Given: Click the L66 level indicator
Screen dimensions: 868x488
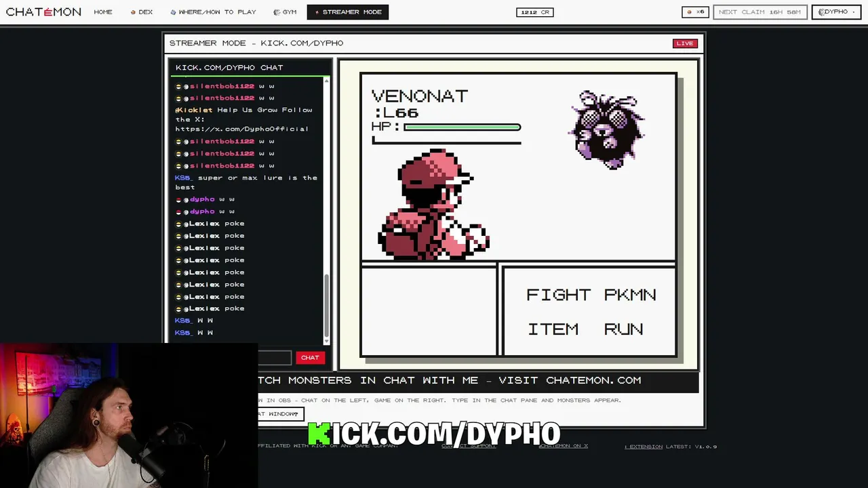Looking at the screenshot, I should click(x=396, y=113).
